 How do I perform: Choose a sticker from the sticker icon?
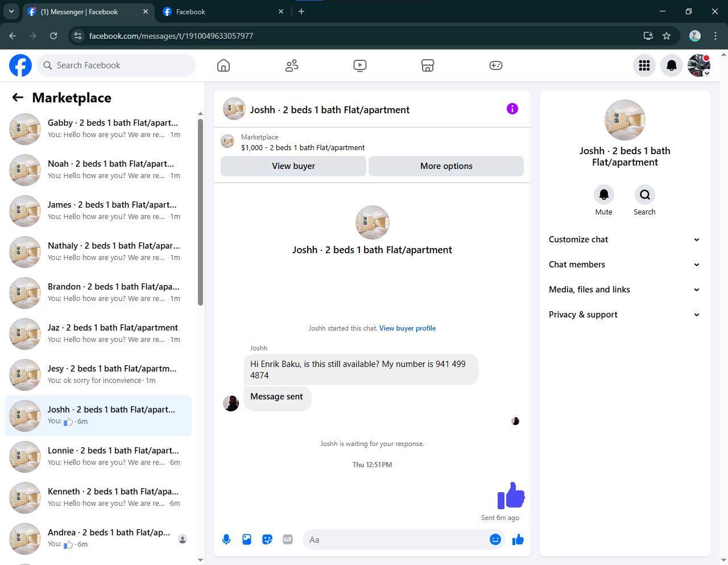pos(267,539)
